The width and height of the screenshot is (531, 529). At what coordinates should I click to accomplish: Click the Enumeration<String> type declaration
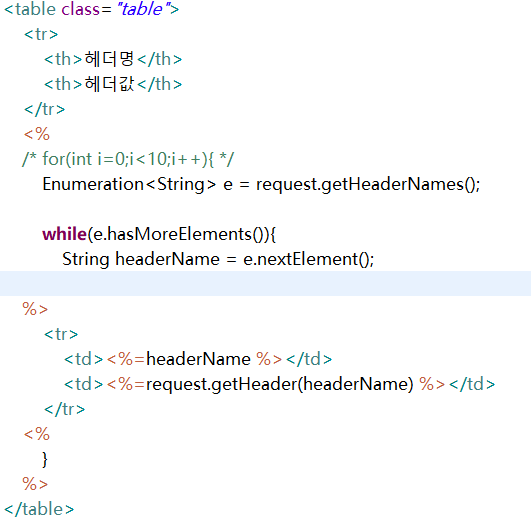[129, 185]
